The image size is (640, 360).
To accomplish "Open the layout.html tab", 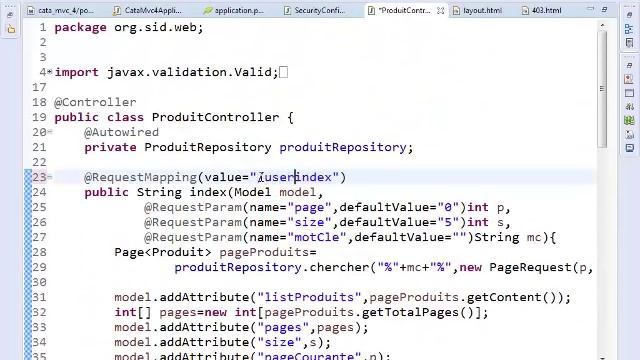I will (478, 11).
